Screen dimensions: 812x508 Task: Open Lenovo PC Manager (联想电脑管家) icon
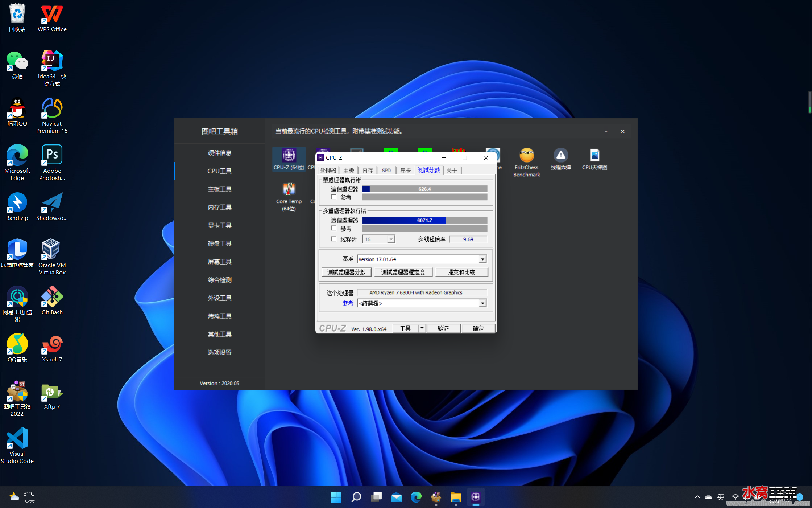[x=17, y=253]
